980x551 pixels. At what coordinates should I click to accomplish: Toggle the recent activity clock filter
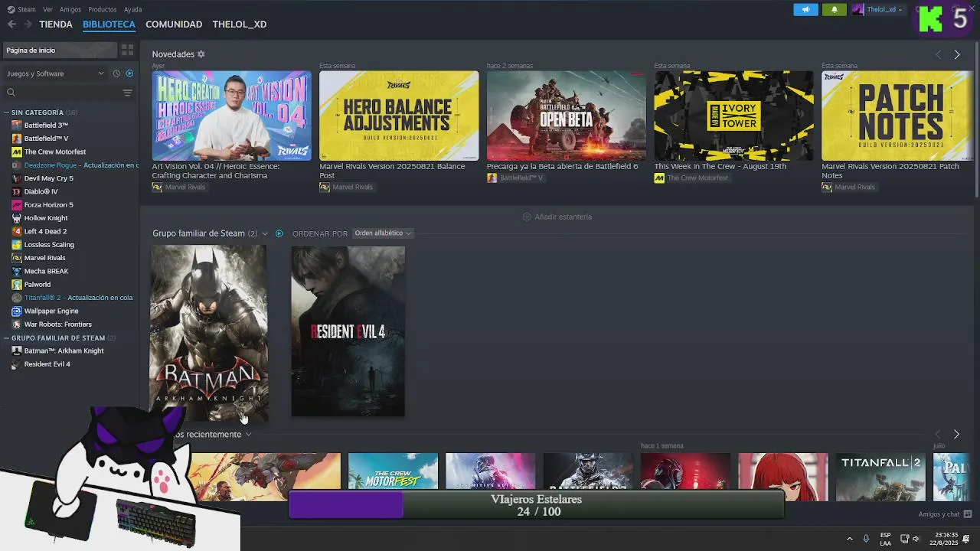[116, 73]
